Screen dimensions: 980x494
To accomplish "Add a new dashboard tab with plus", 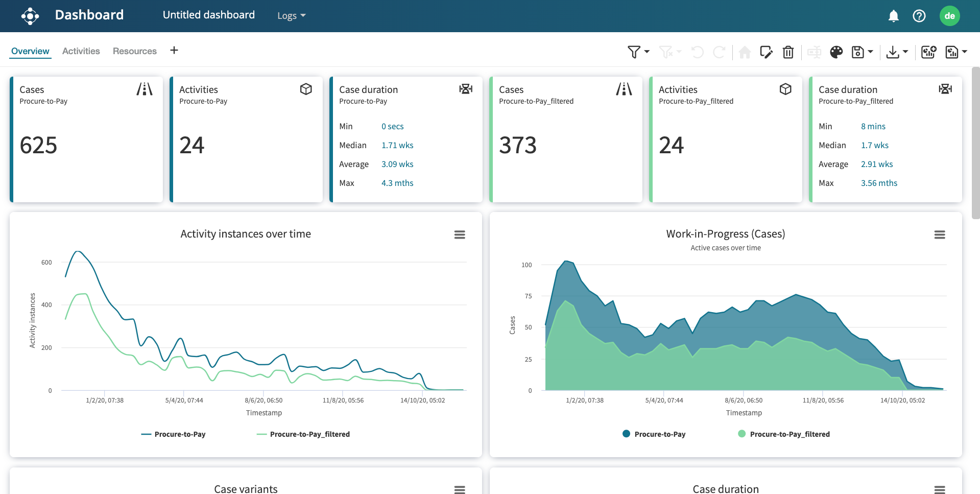I will [x=174, y=50].
